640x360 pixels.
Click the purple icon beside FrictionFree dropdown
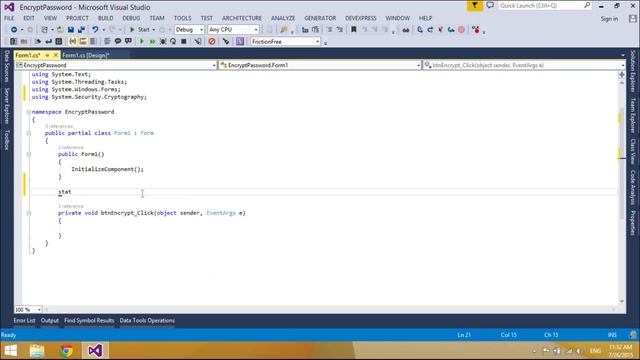[x=240, y=41]
